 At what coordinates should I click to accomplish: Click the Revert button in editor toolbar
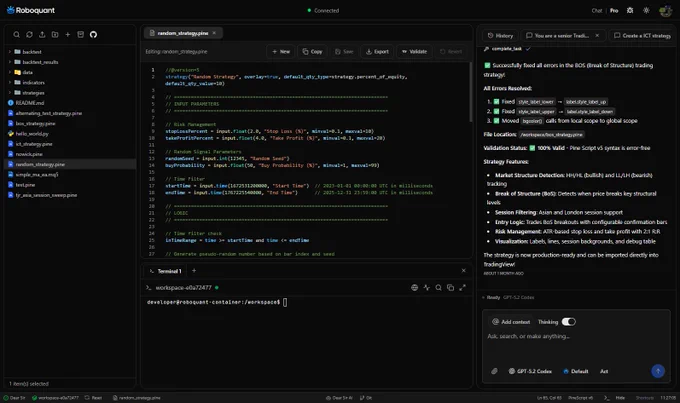point(451,51)
